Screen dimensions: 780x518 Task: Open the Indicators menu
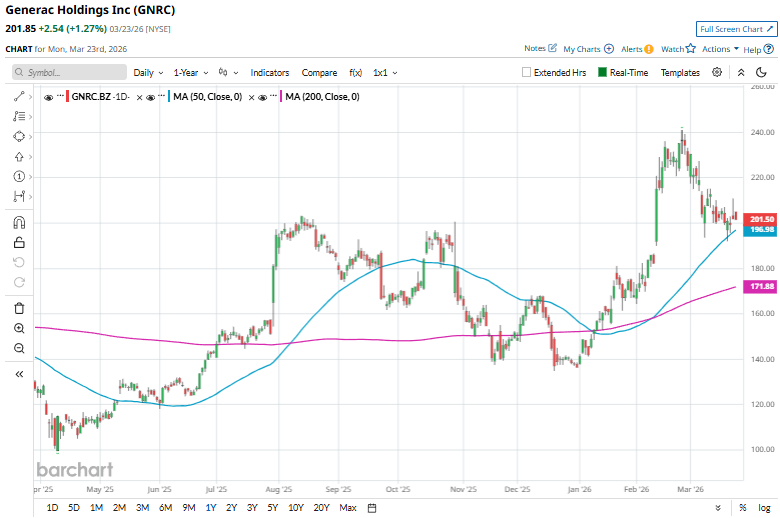click(269, 73)
